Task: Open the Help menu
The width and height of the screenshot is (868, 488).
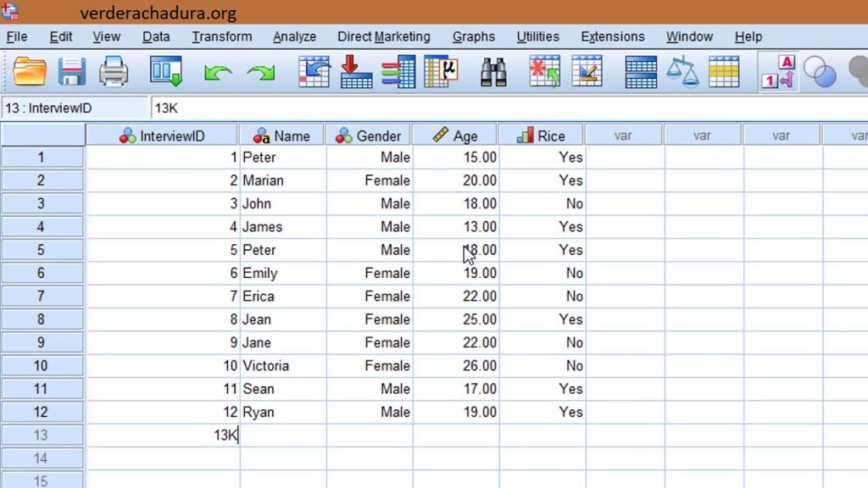Action: point(748,36)
